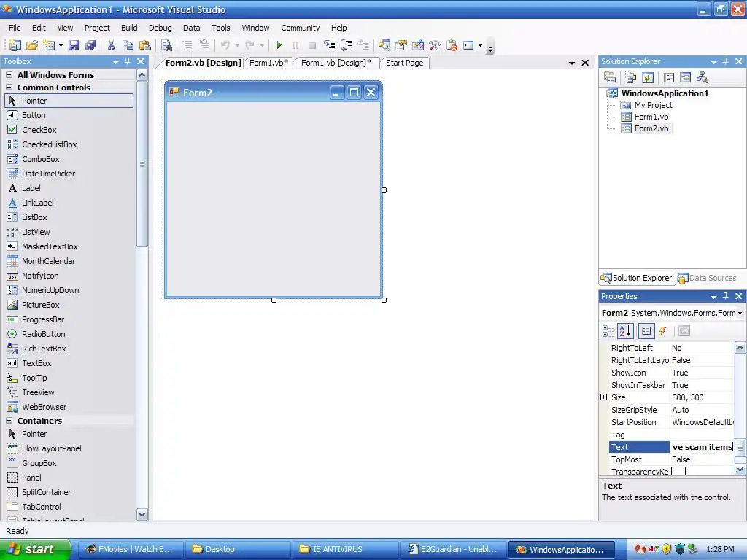Open the Community menu
Image resolution: width=747 pixels, height=560 pixels.
point(300,28)
